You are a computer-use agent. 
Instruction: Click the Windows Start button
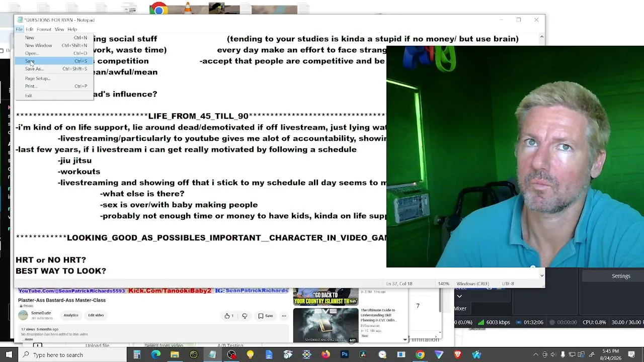[x=9, y=354]
